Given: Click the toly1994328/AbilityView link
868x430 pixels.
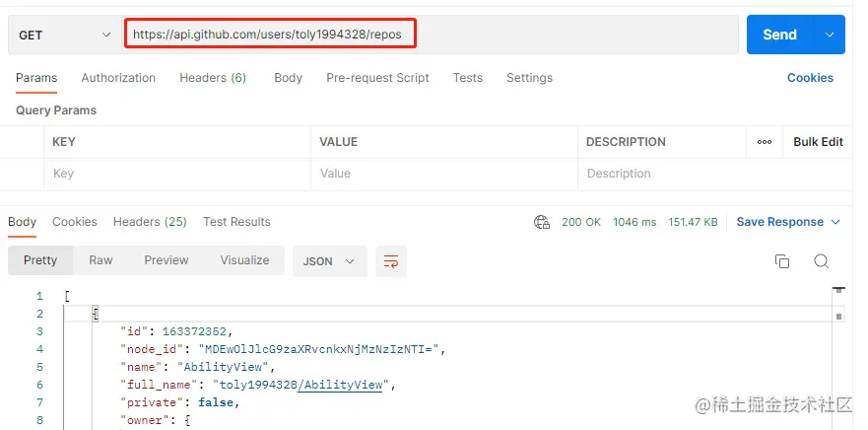Looking at the screenshot, I should [340, 385].
